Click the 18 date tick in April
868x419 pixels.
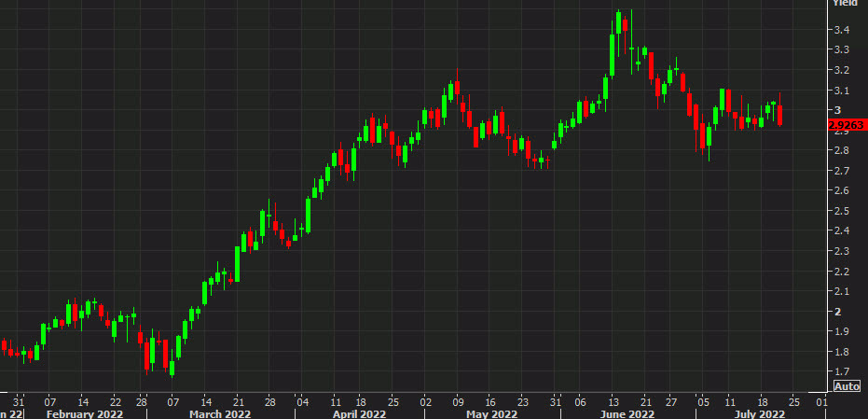(359, 402)
